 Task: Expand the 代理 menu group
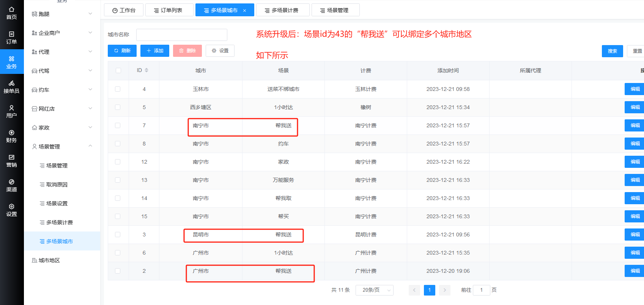[62, 52]
